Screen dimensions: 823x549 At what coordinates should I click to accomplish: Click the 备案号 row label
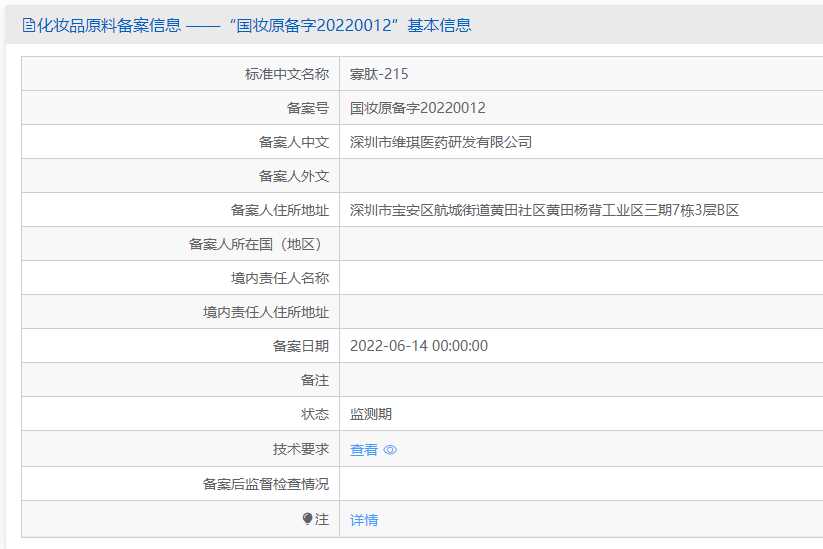[x=308, y=108]
